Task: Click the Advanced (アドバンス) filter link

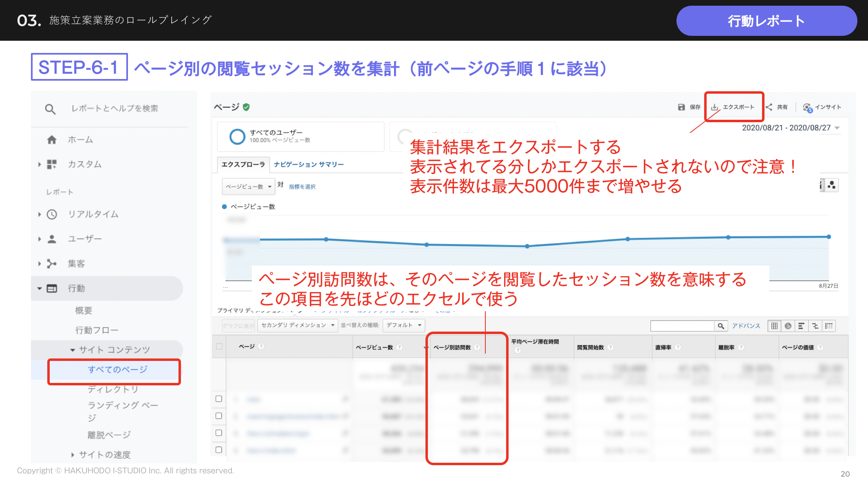Action: (x=746, y=326)
